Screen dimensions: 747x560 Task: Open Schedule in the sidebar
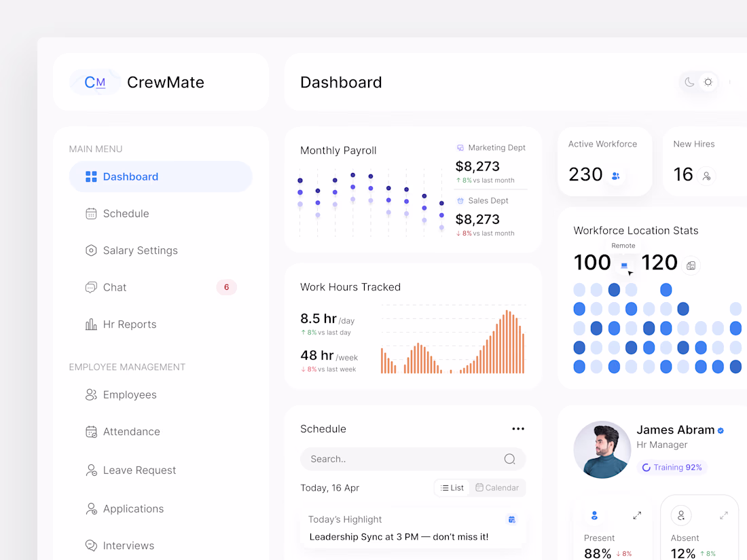(160, 214)
